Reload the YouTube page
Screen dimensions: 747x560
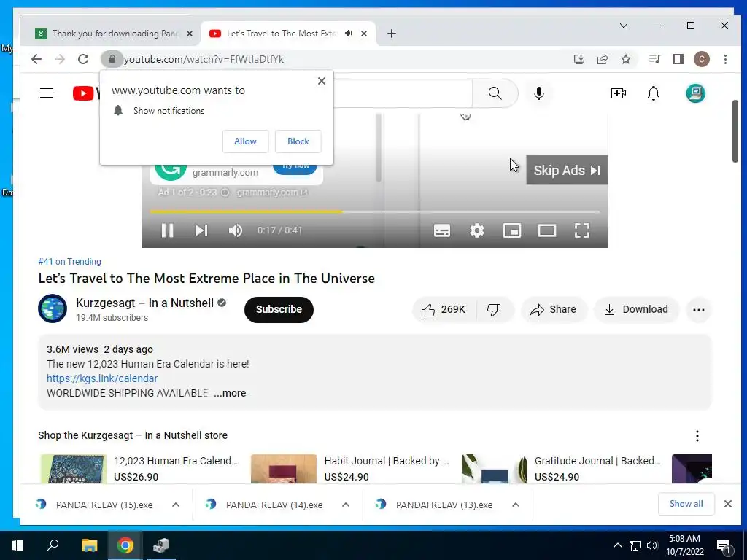coord(83,59)
